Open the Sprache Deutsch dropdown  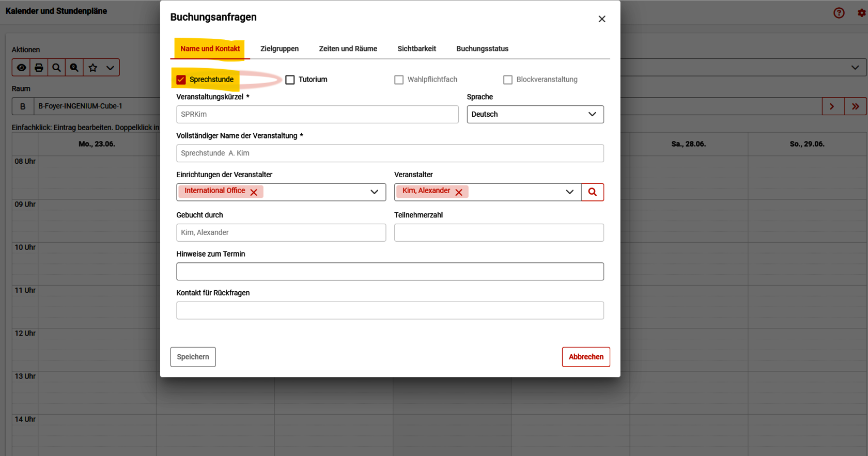tap(535, 114)
